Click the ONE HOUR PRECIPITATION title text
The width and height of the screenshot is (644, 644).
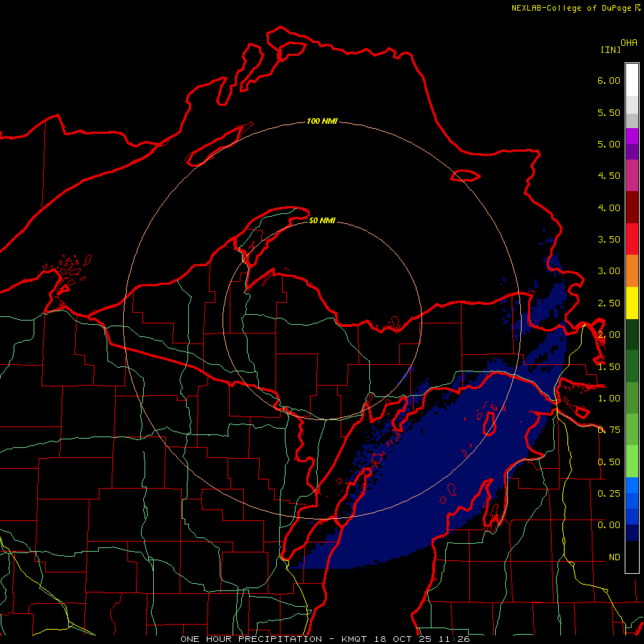point(251,639)
